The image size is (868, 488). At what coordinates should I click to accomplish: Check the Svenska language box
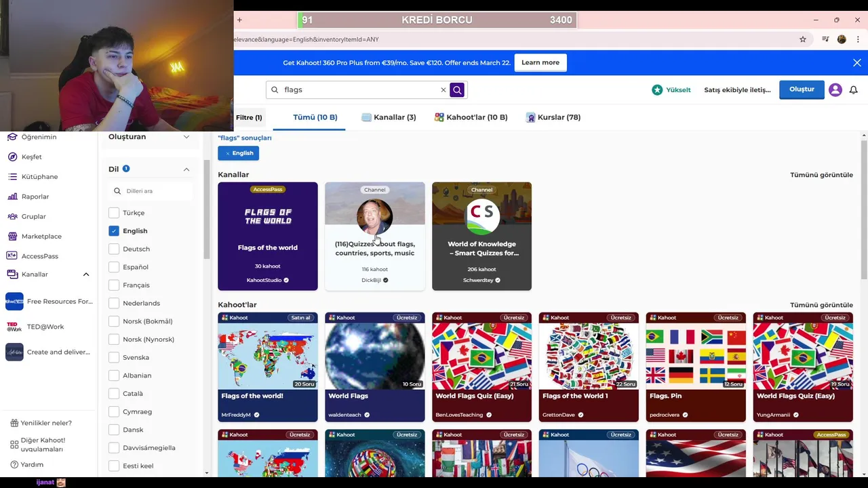coord(114,357)
